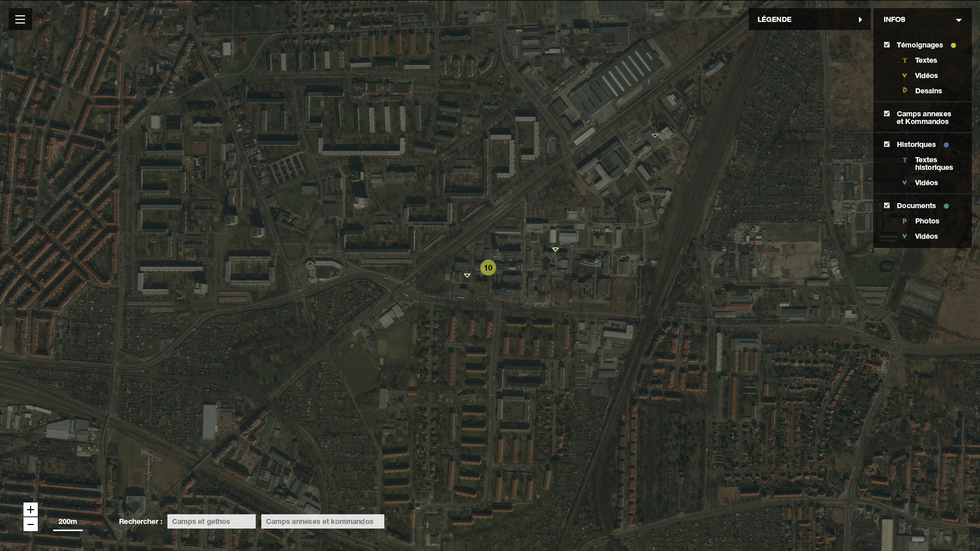
Task: Select Textes historiques filter
Action: [934, 164]
